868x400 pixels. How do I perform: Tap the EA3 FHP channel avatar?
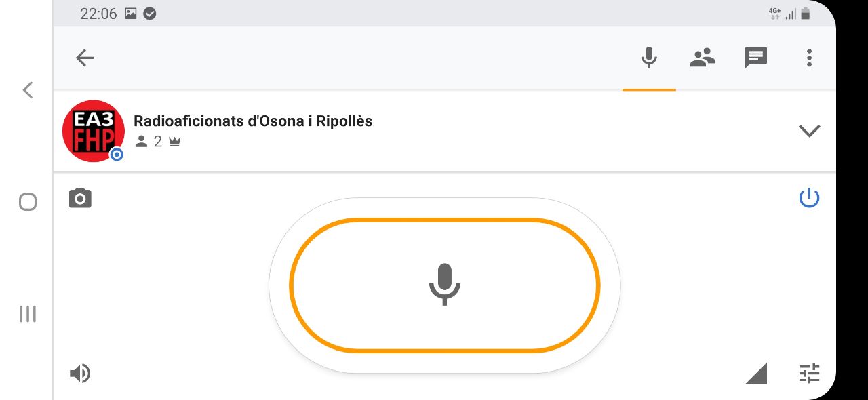pyautogui.click(x=93, y=131)
